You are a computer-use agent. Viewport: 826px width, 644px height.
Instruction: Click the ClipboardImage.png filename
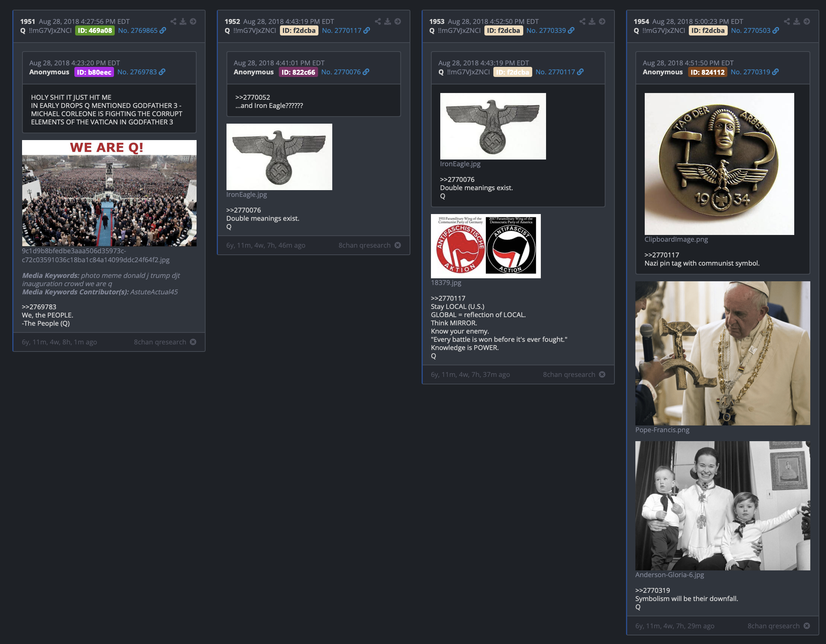676,239
